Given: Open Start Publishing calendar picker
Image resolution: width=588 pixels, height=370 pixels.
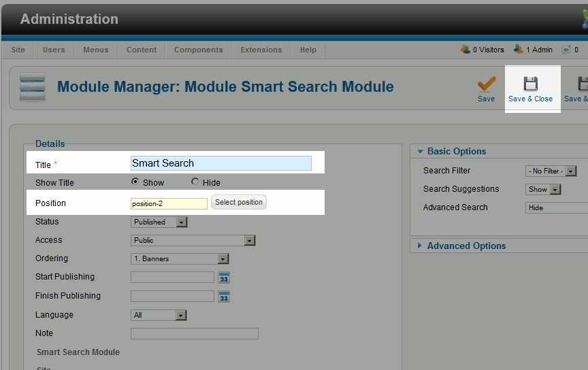Looking at the screenshot, I should point(224,277).
